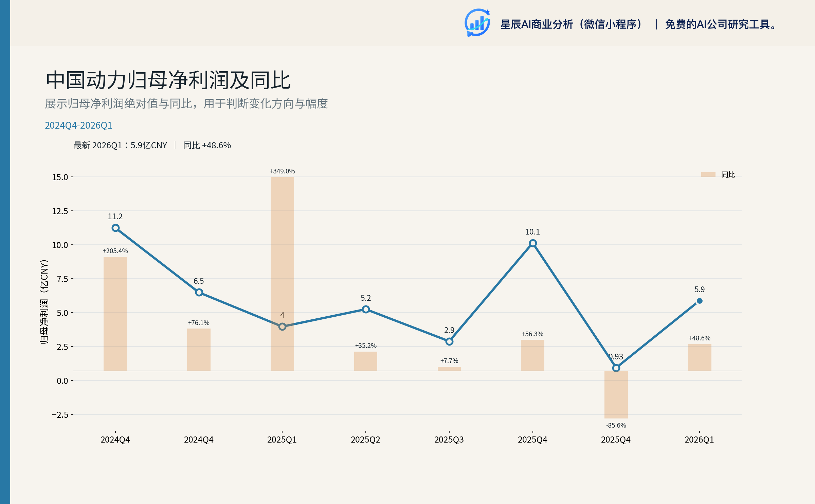Click the date range 2024Q4-2026Q1 text

coord(78,125)
